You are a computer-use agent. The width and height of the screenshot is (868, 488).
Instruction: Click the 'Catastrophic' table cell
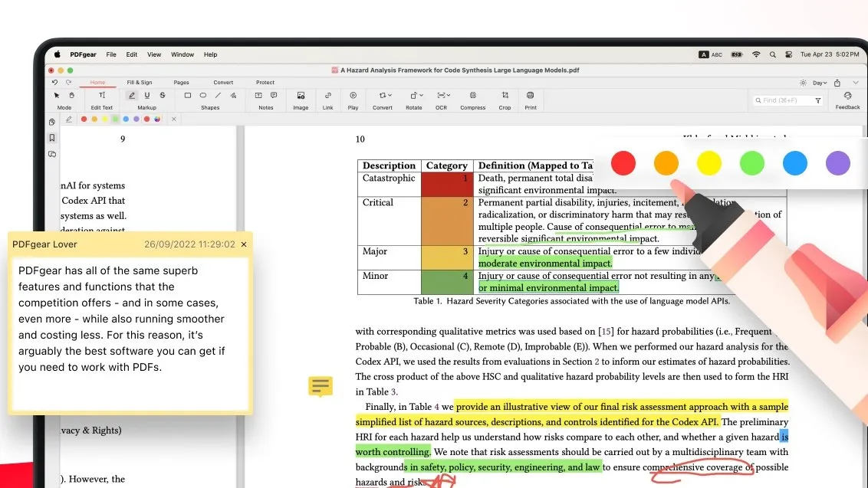click(389, 184)
